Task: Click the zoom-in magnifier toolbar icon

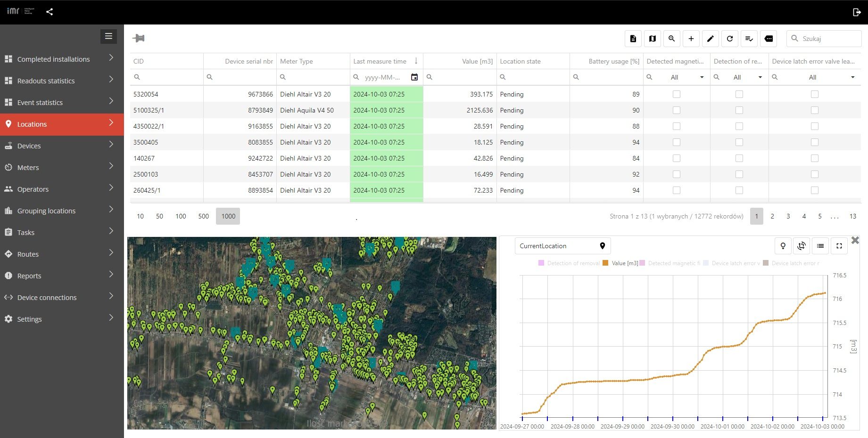Action: 672,39
